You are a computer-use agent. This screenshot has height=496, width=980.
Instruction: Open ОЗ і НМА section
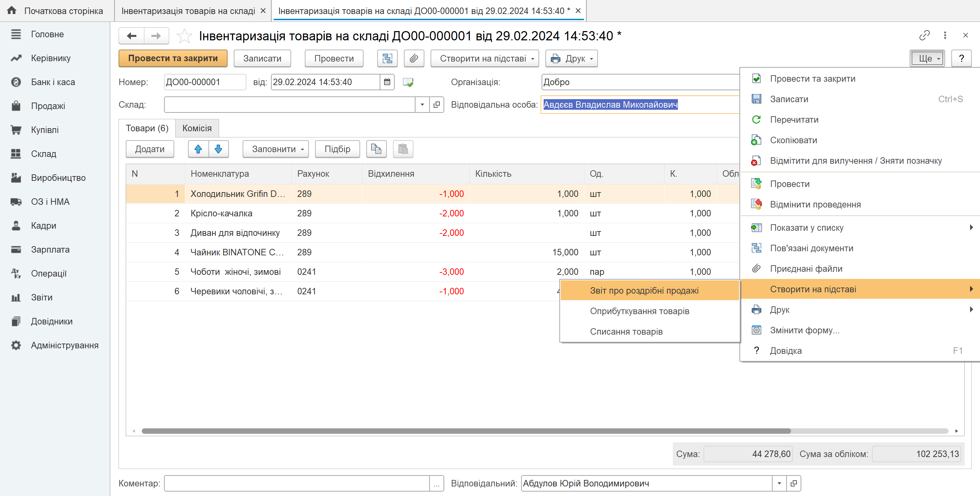[50, 202]
